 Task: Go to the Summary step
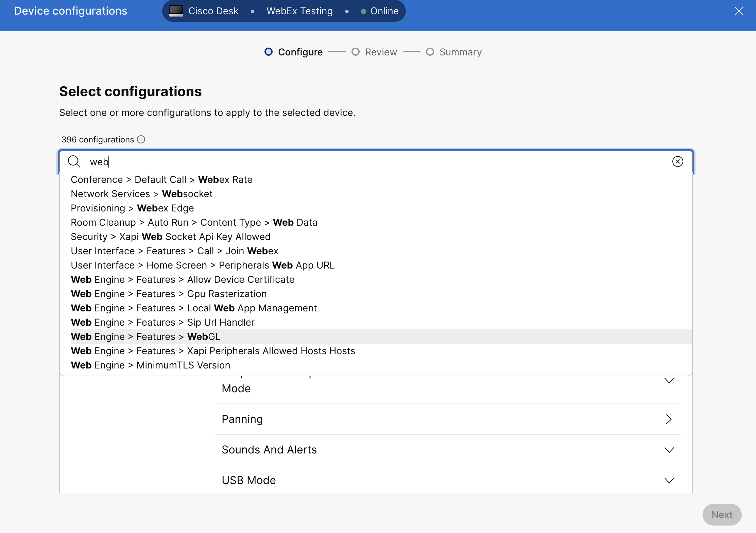pos(454,52)
